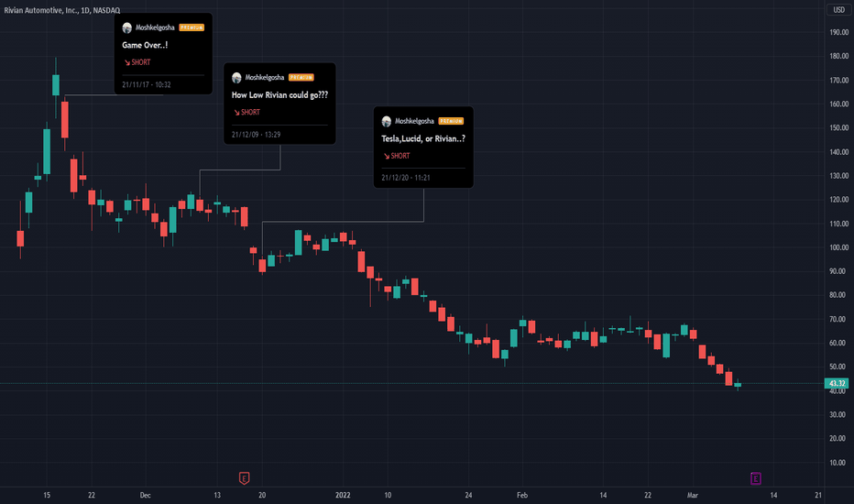Click the 10.00 price axis label
The height and width of the screenshot is (504, 854).
tap(838, 463)
